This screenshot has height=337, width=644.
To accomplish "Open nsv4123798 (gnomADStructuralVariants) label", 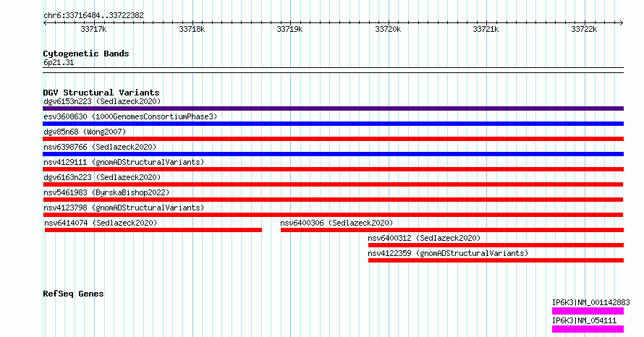I will coord(124,208).
